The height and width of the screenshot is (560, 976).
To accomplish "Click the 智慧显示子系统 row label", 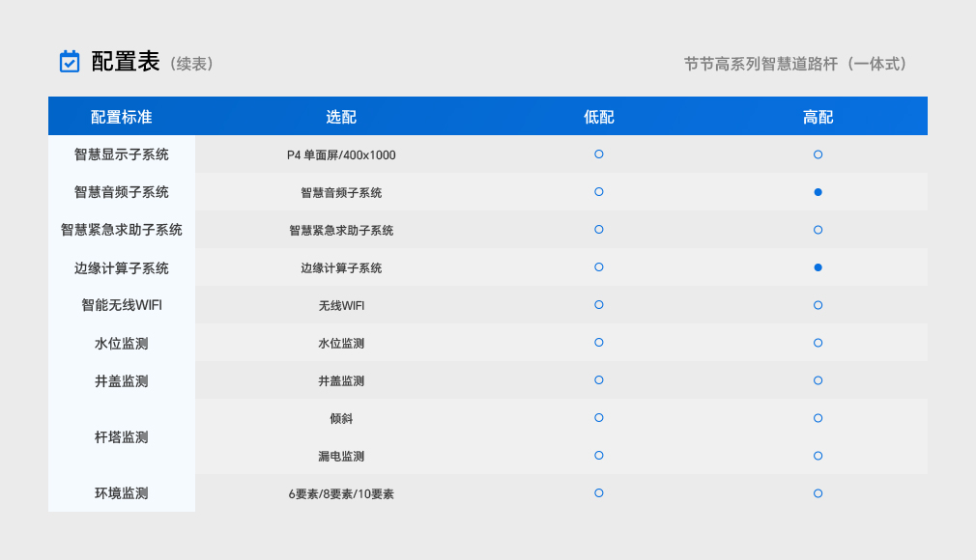I will pyautogui.click(x=122, y=154).
